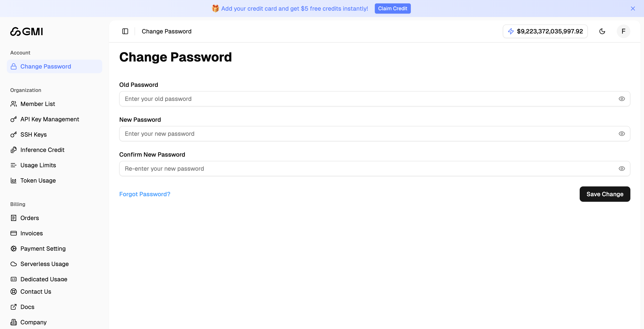The image size is (644, 329).
Task: Open the profile menu via F avatar
Action: (x=623, y=31)
